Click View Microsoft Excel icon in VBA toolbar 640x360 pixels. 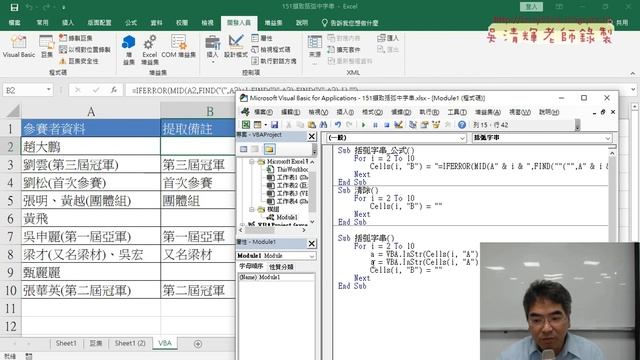click(246, 124)
